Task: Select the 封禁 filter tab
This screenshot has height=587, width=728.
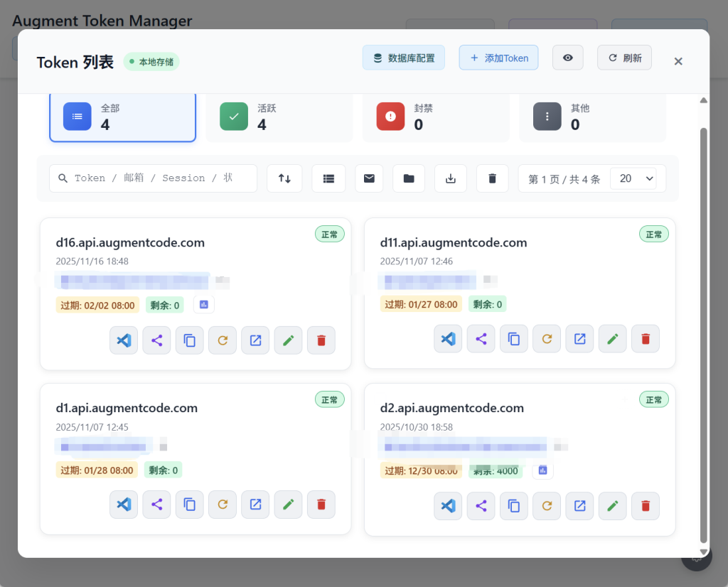Action: [x=435, y=117]
